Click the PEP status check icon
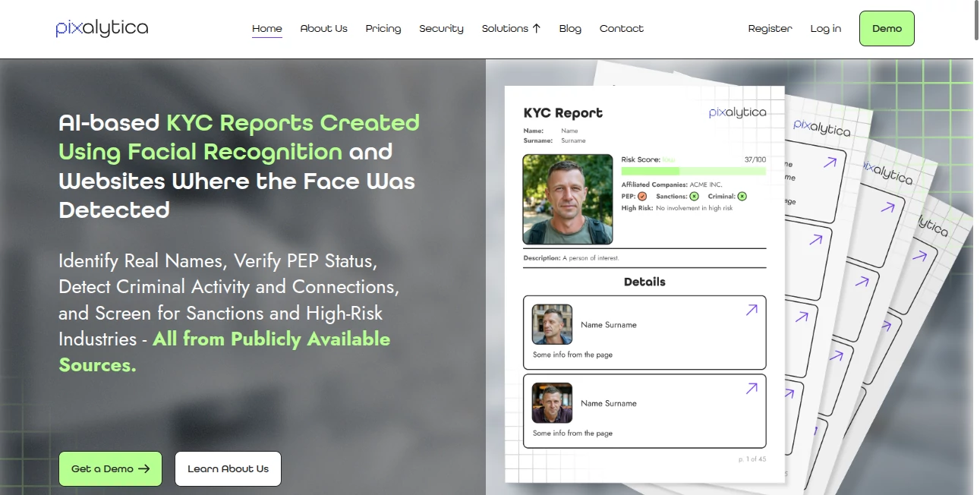 pyautogui.click(x=642, y=197)
